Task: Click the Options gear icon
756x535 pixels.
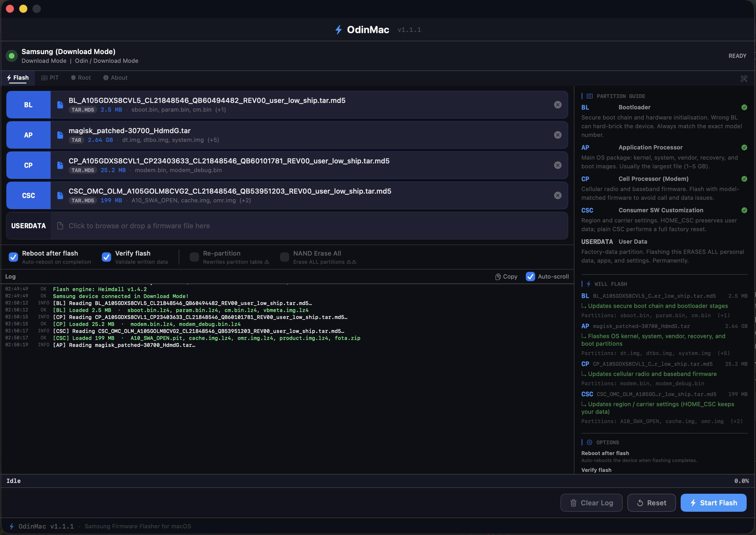Action: 590,443
